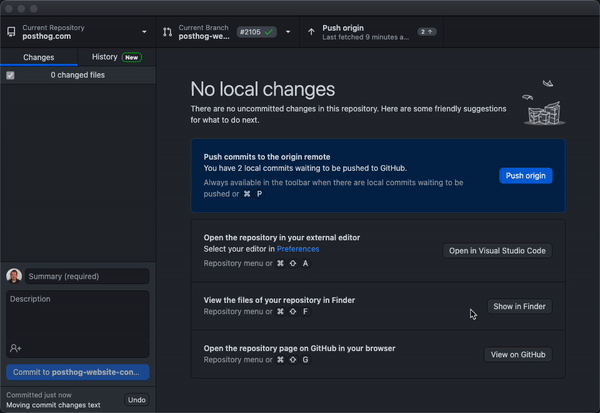Screen dimensions: 600x413
Task: Click the 2 commits ahead badge
Action: point(427,32)
